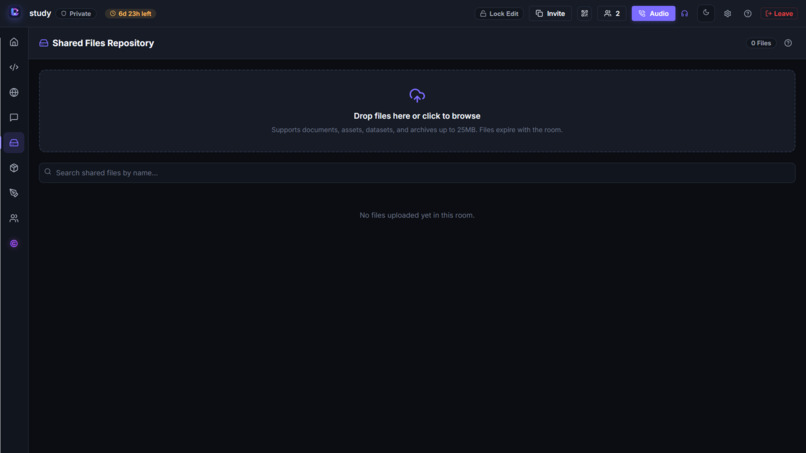The height and width of the screenshot is (453, 806).
Task: Open the pen whiteboard sidebar icon
Action: (x=14, y=193)
